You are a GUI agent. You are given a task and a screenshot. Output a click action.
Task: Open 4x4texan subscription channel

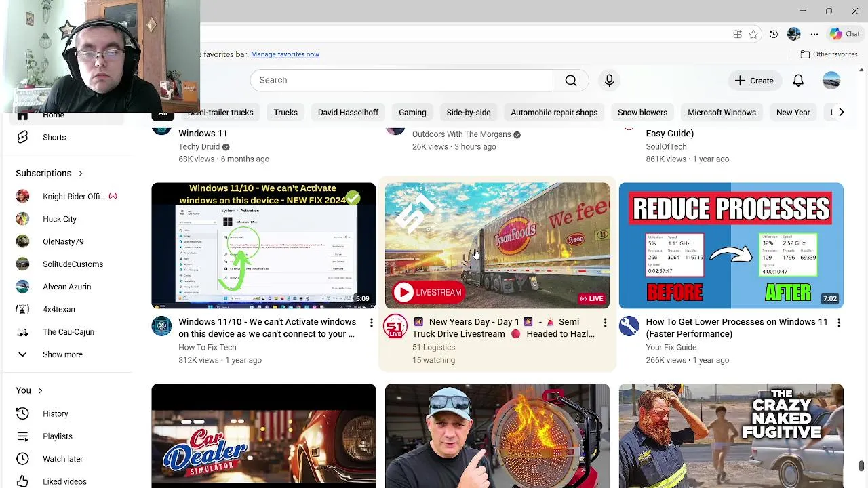click(x=68, y=309)
